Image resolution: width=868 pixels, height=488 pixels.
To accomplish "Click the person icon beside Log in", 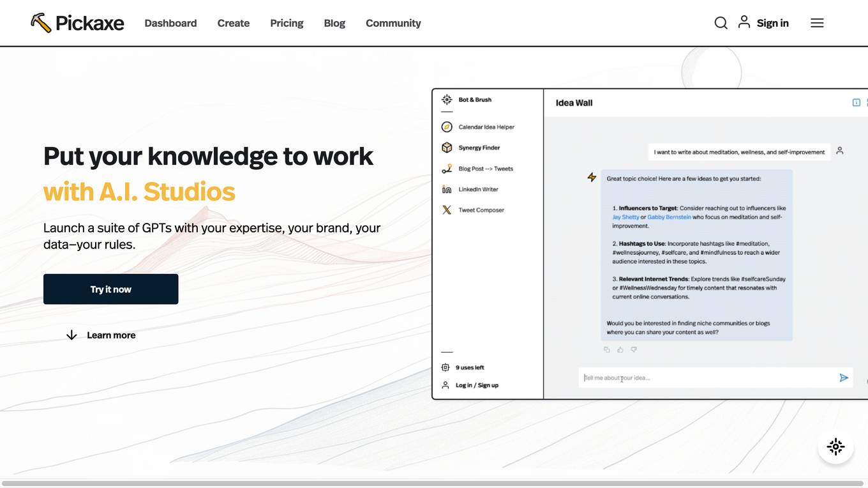I will tap(445, 385).
